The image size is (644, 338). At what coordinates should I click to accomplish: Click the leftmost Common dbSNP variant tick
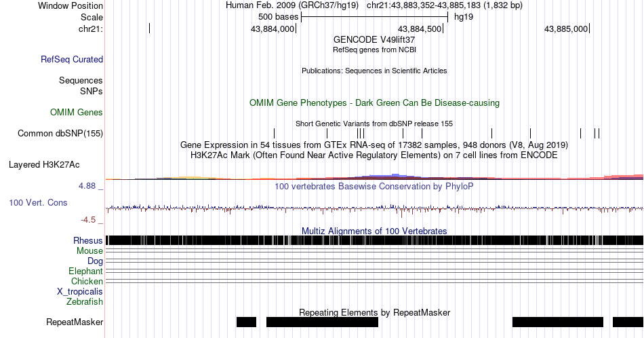[x=274, y=133]
